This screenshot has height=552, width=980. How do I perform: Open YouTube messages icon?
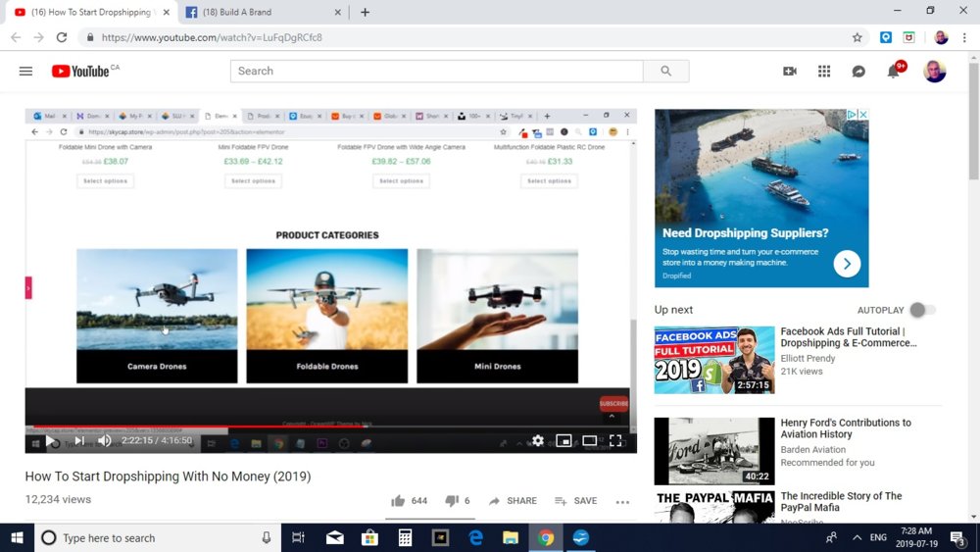click(x=858, y=72)
